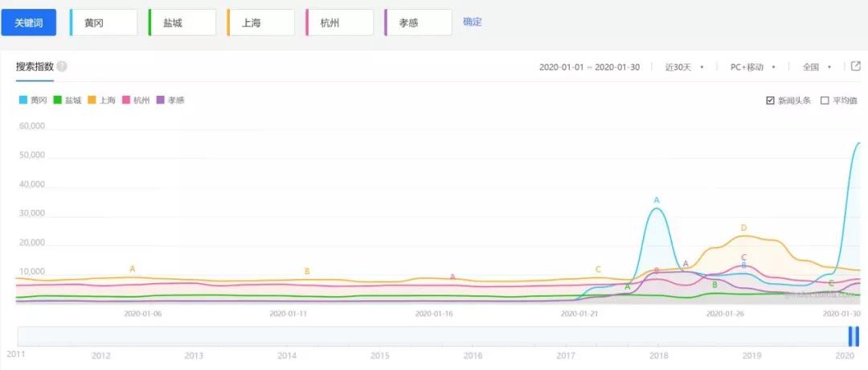Click the 确定 confirm link
The height and width of the screenshot is (370, 868).
point(473,22)
